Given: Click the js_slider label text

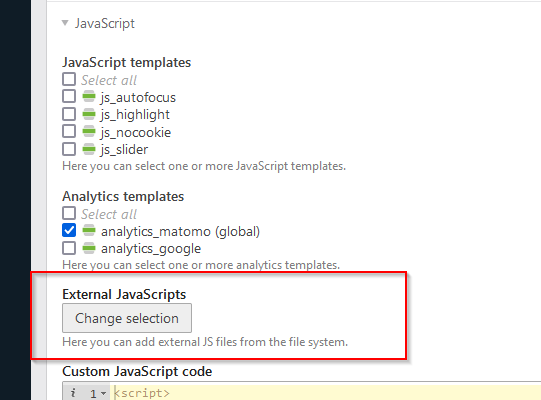Looking at the screenshot, I should click(x=124, y=150).
